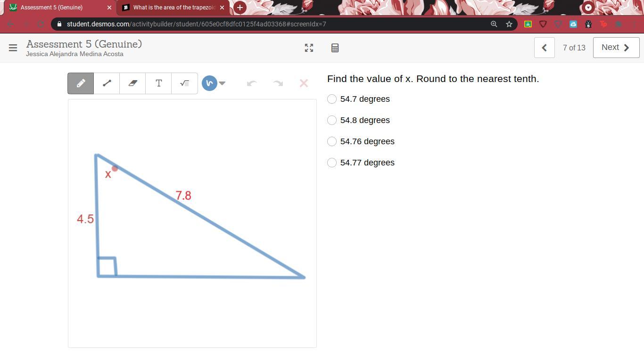Pick the text tool

[158, 83]
